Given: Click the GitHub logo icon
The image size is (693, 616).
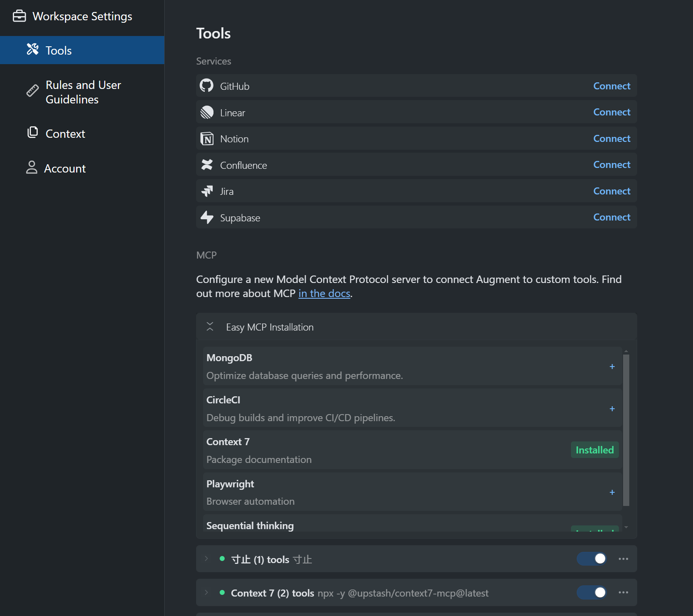Looking at the screenshot, I should 206,86.
